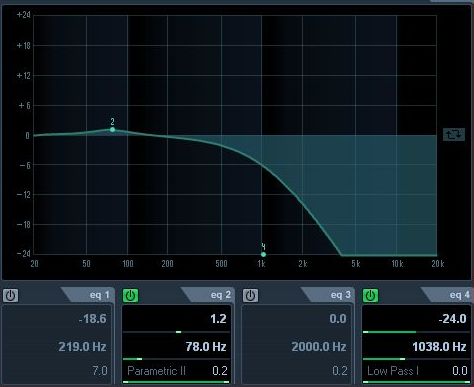Click the eq 1 frequency 219.0 Hz
The width and height of the screenshot is (474, 387).
82,347
